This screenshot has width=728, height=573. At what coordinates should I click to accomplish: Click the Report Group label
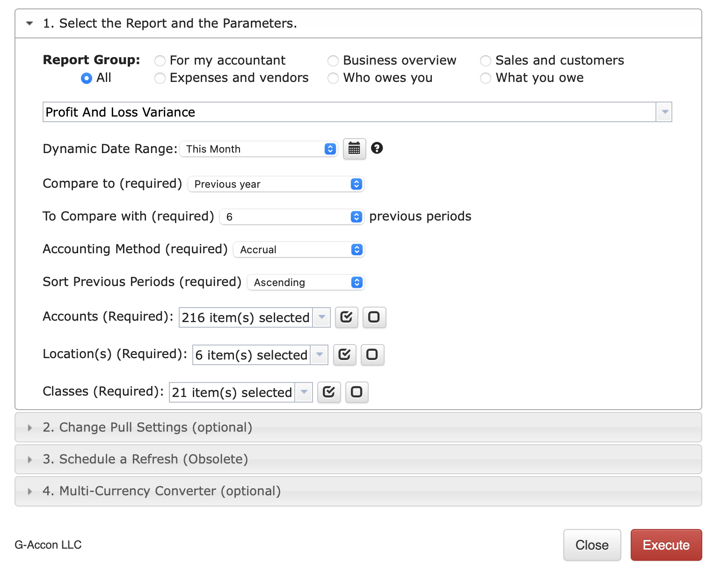[x=91, y=60]
